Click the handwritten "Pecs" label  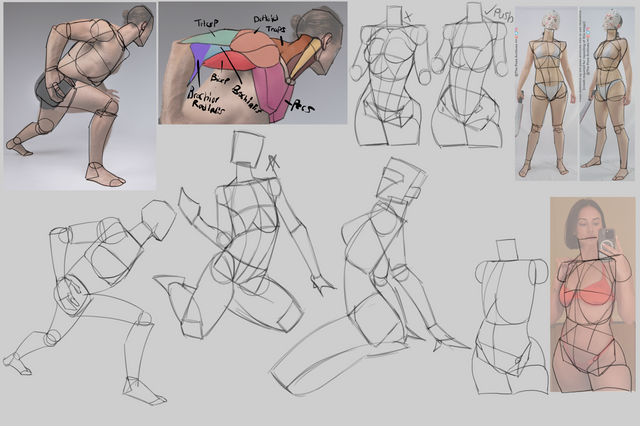point(303,107)
